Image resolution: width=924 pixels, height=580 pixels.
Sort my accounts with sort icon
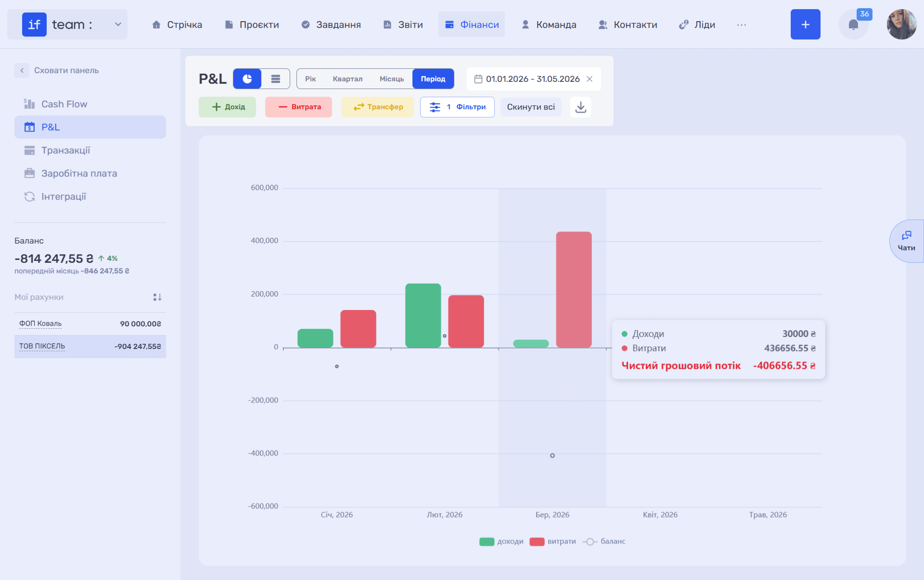157,297
